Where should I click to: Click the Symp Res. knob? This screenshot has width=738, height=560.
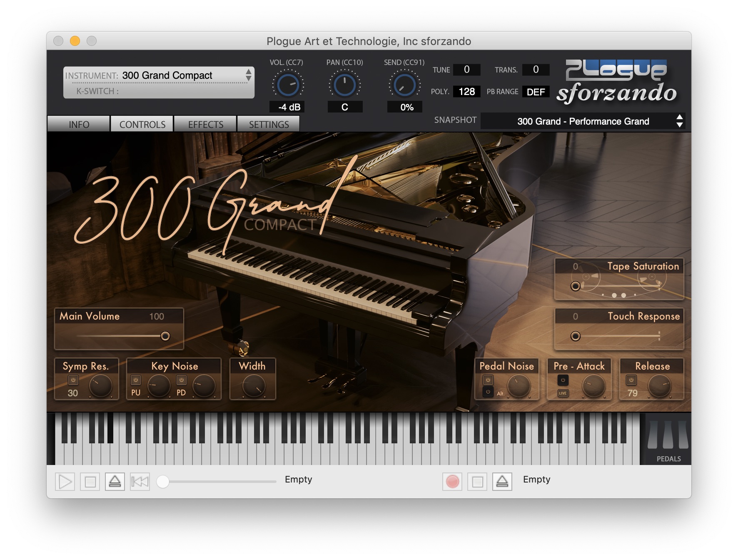point(100,386)
